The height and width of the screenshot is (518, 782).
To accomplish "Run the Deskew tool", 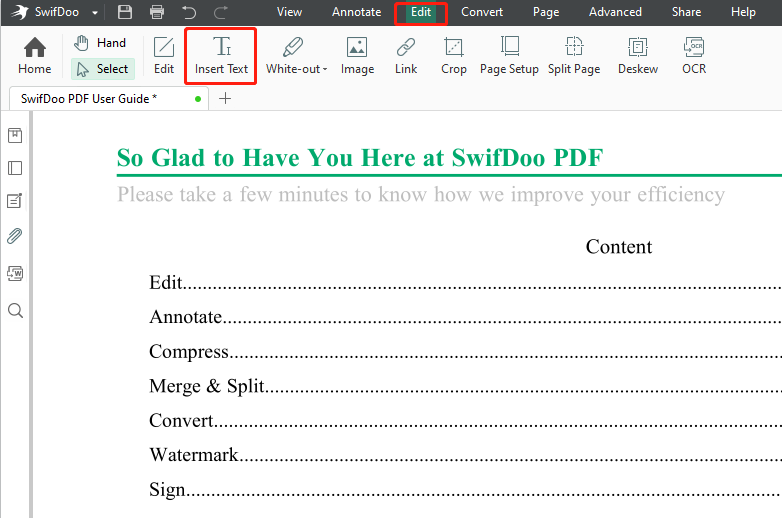I will click(638, 55).
